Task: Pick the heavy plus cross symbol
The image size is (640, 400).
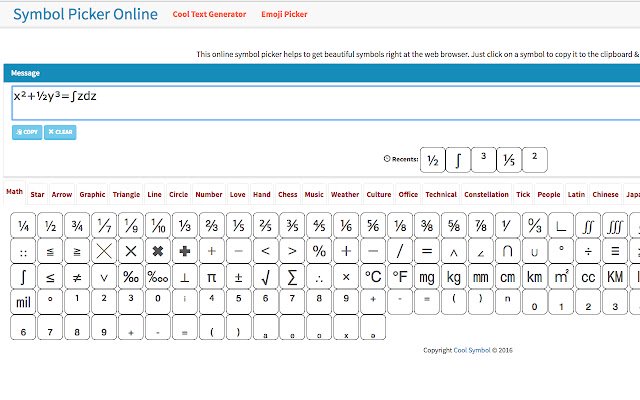Action: [x=185, y=251]
